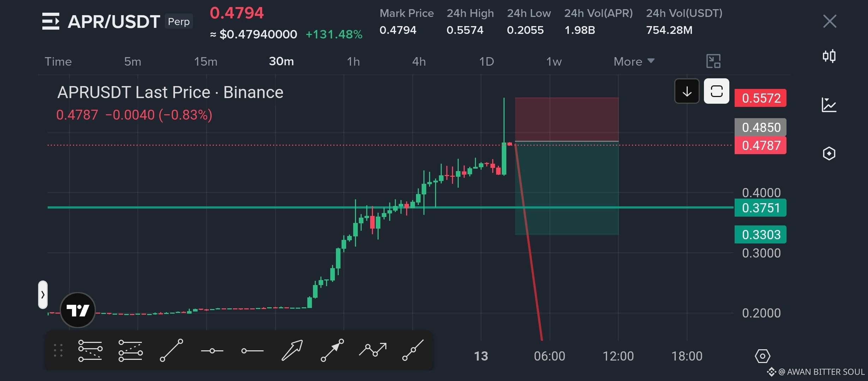Tap the red 0.5572 stop price label

[760, 98]
